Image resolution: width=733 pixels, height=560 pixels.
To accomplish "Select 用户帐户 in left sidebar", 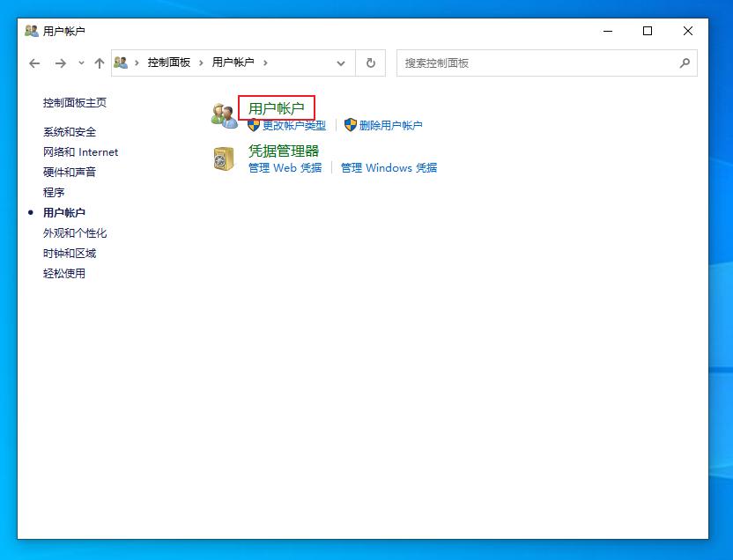I will pos(64,213).
